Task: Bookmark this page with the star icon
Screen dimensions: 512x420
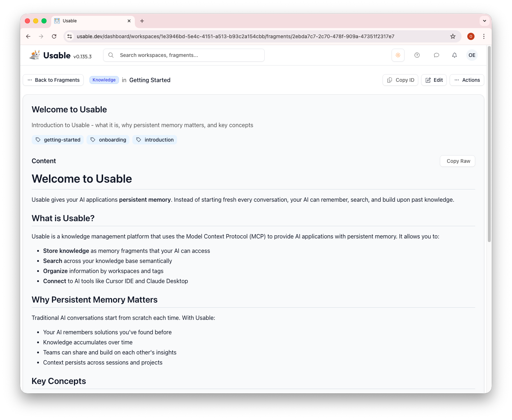Action: point(453,36)
